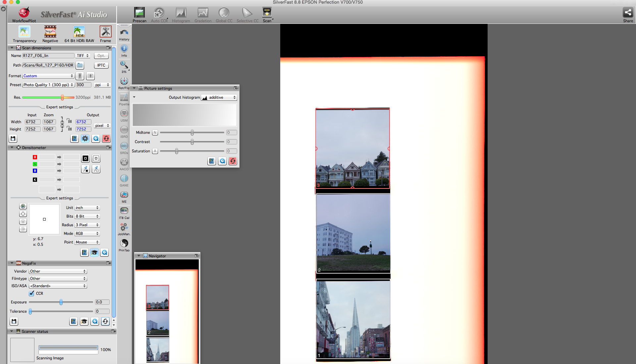The width and height of the screenshot is (636, 364).
Task: Open Densitometer Mode RGB dropdown
Action: click(x=87, y=234)
